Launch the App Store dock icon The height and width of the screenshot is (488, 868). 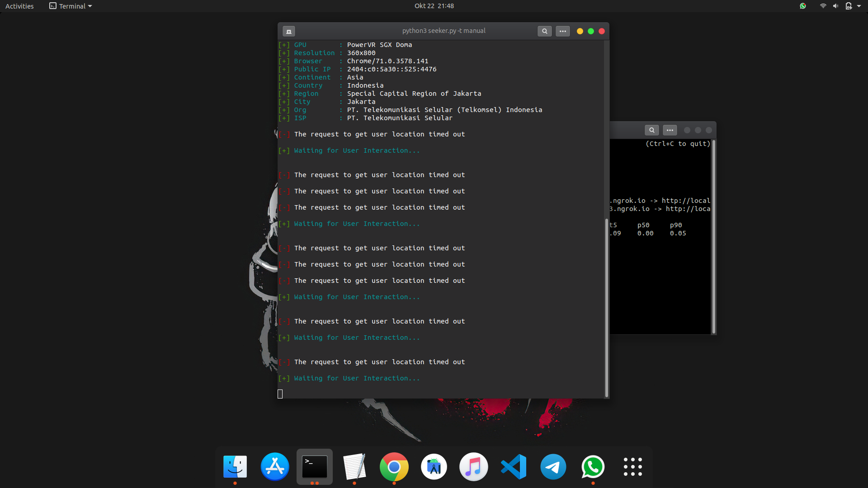275,467
